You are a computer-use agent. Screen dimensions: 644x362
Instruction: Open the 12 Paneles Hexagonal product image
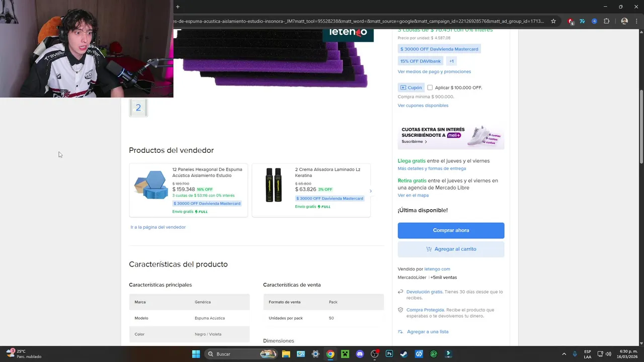point(151,185)
